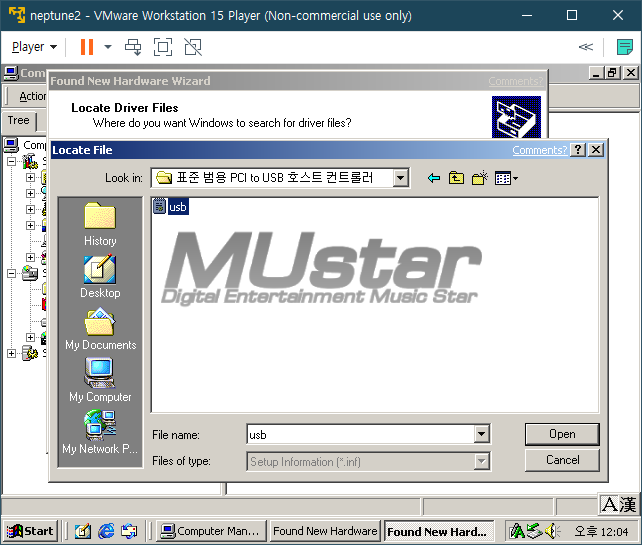The image size is (642, 545).
Task: Pause the virtual machine
Action: pos(87,47)
